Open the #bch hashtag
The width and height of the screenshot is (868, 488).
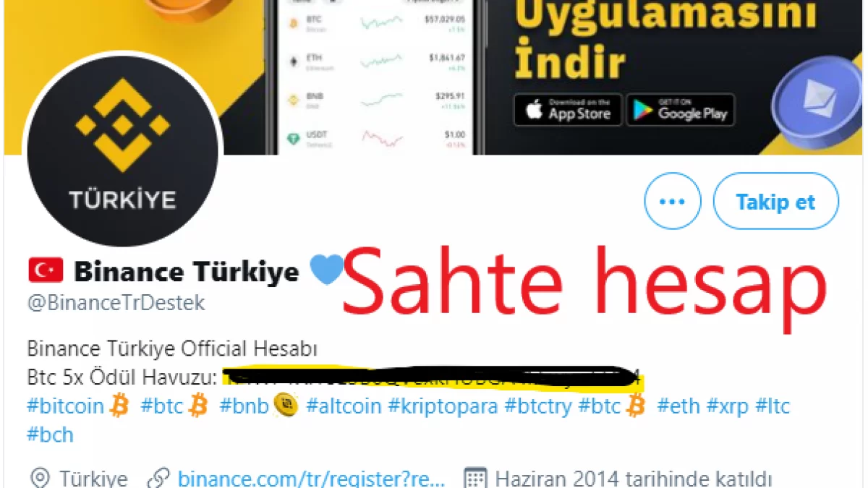tap(51, 435)
